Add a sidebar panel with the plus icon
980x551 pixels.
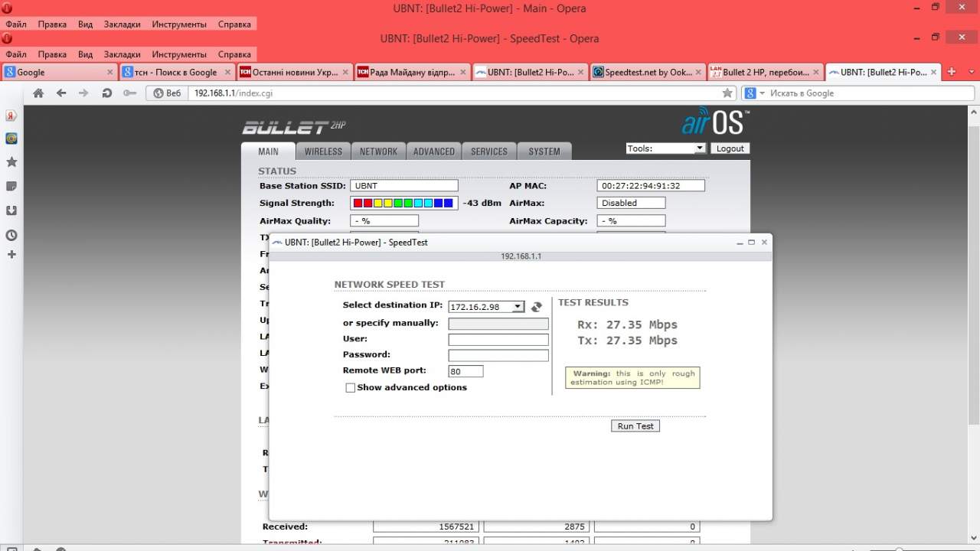11,254
